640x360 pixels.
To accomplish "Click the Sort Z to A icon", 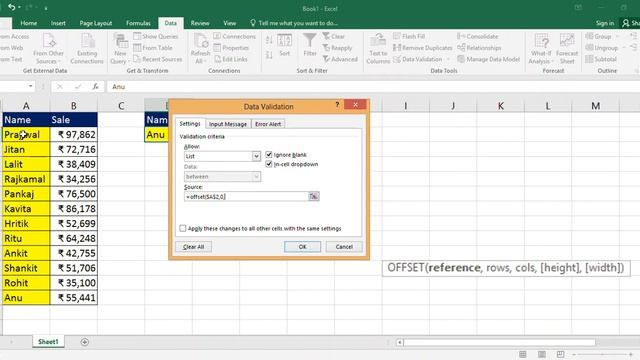I will click(x=269, y=55).
